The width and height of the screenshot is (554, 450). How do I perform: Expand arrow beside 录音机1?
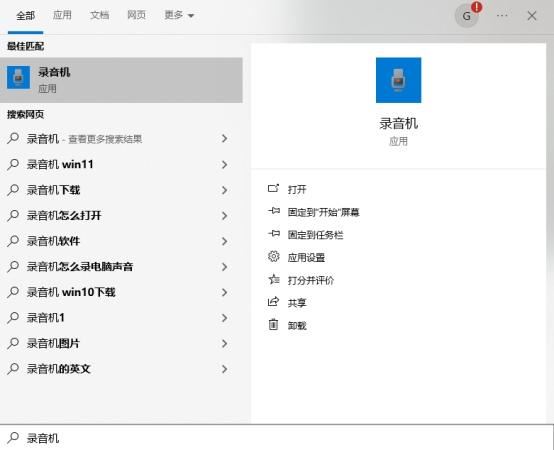pos(224,318)
